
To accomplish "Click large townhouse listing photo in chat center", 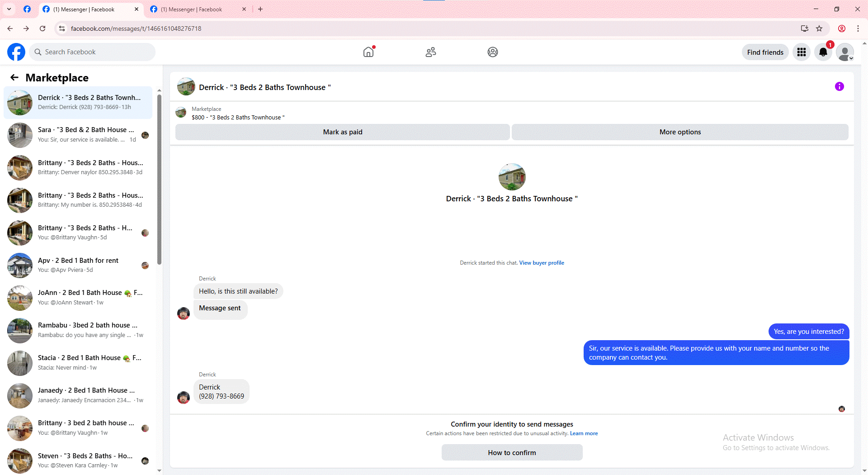I will (x=512, y=177).
